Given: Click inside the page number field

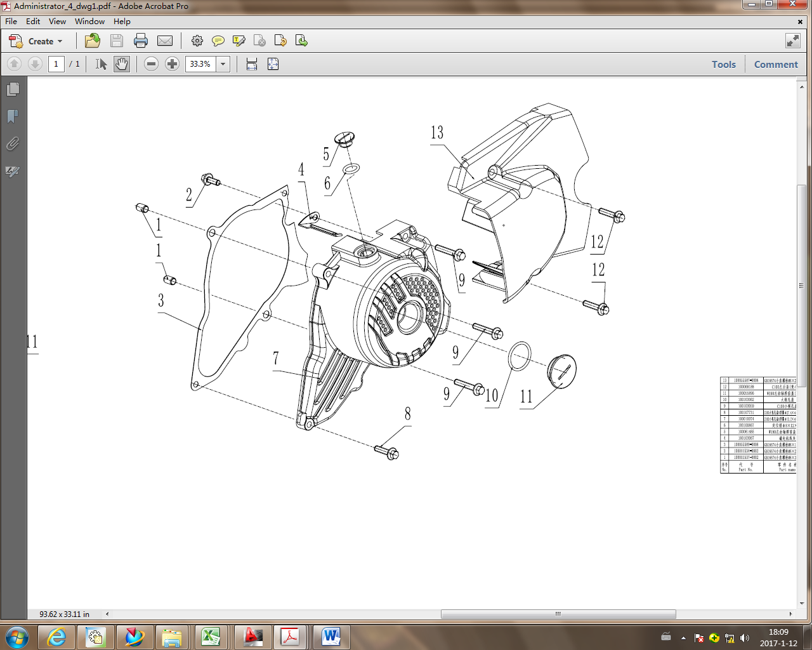Looking at the screenshot, I should click(x=56, y=63).
